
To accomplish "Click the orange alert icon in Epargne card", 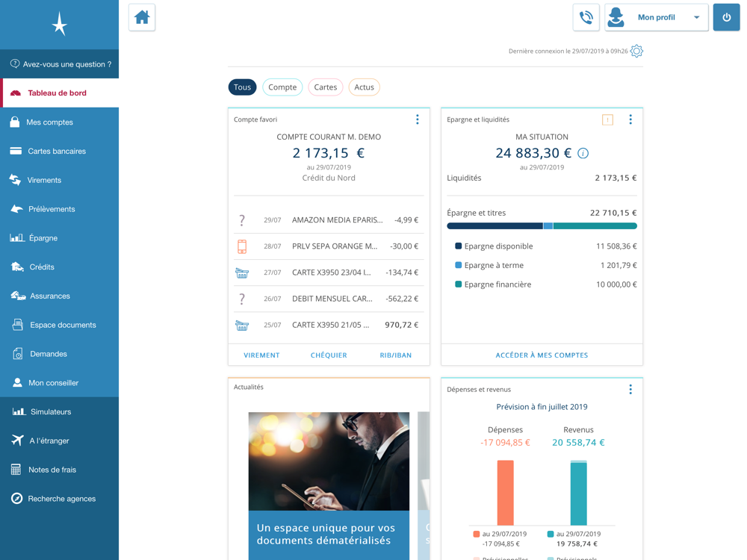I will (x=607, y=120).
